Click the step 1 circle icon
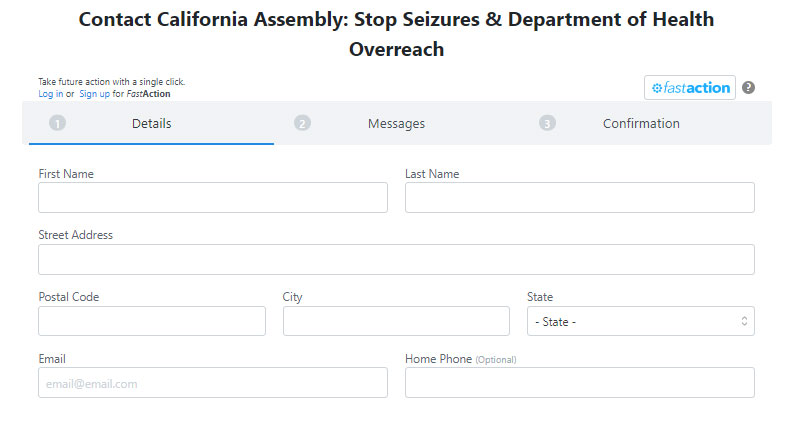The width and height of the screenshot is (808, 442). [57, 124]
